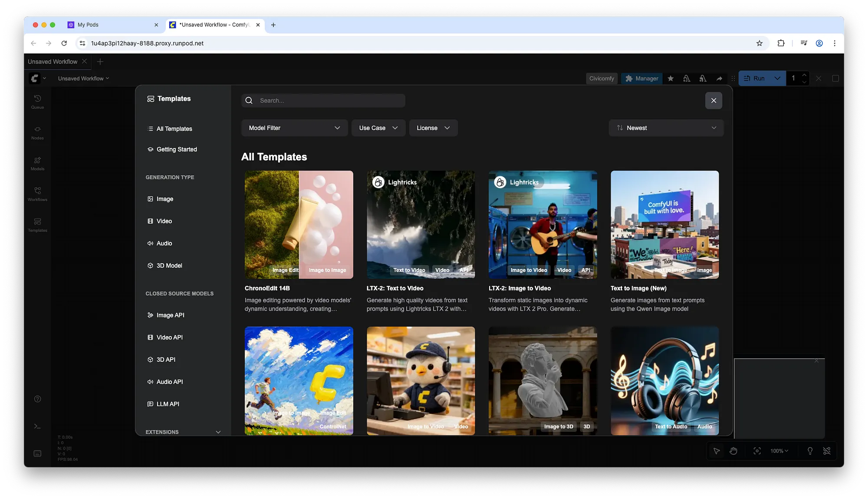Select LLM API category
The height and width of the screenshot is (499, 868).
pos(183,403)
